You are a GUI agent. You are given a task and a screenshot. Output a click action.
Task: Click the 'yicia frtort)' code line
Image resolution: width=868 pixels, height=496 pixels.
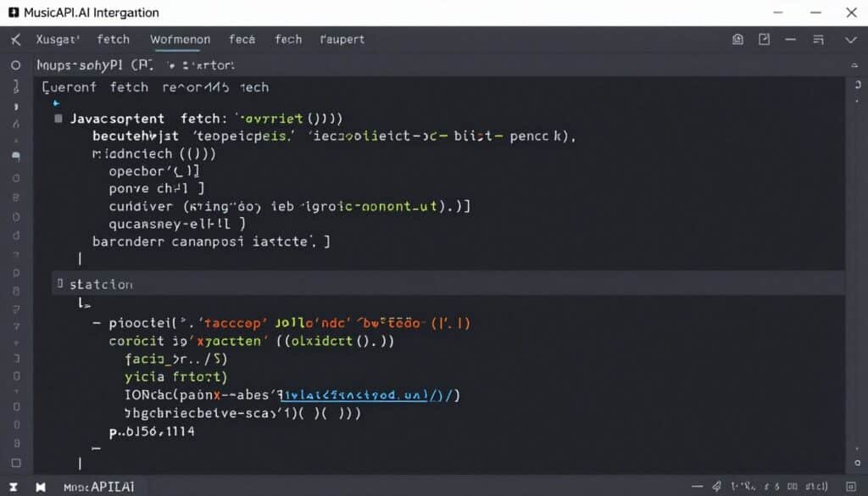pyautogui.click(x=176, y=377)
